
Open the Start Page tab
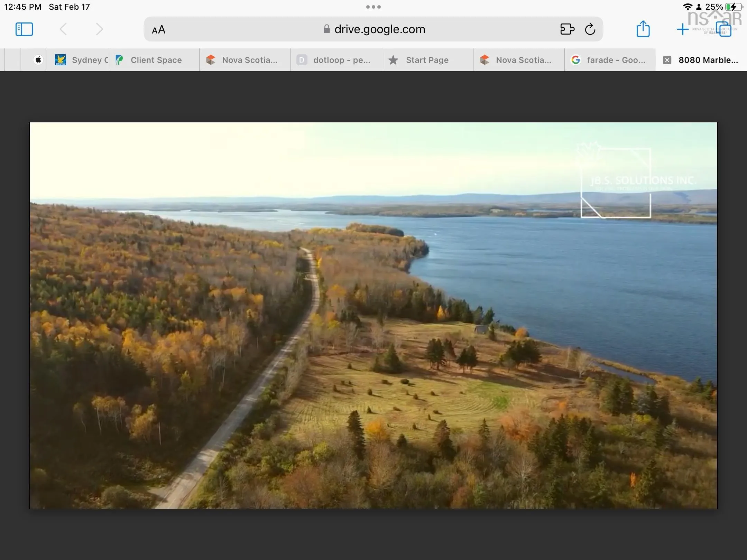pyautogui.click(x=427, y=60)
